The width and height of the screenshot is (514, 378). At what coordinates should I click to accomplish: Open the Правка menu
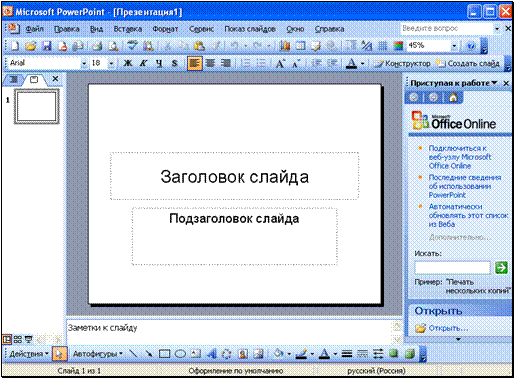[x=67, y=29]
